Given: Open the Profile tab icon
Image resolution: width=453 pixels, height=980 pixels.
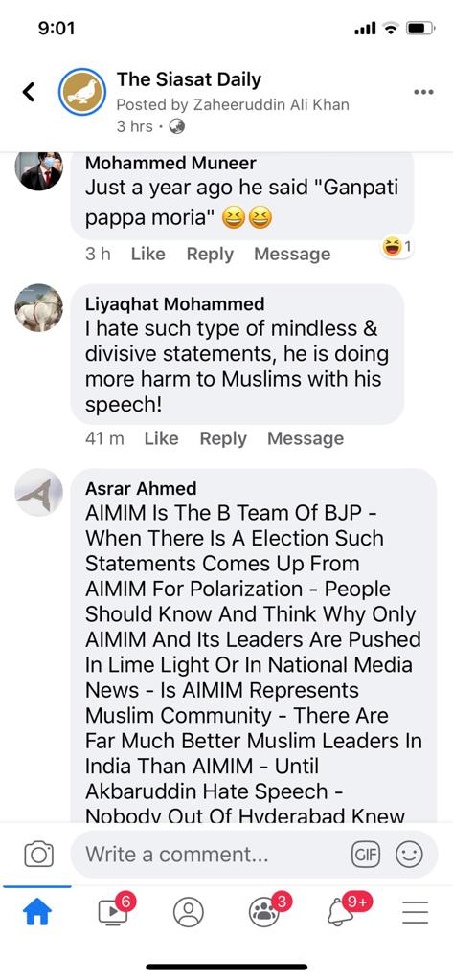Looking at the screenshot, I should [189, 912].
